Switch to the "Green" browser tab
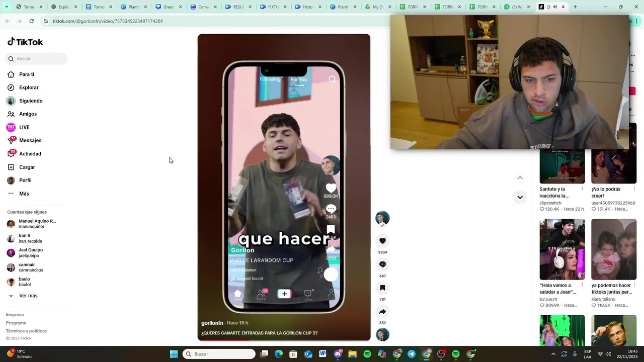The height and width of the screenshot is (362, 644). pyautogui.click(x=169, y=7)
